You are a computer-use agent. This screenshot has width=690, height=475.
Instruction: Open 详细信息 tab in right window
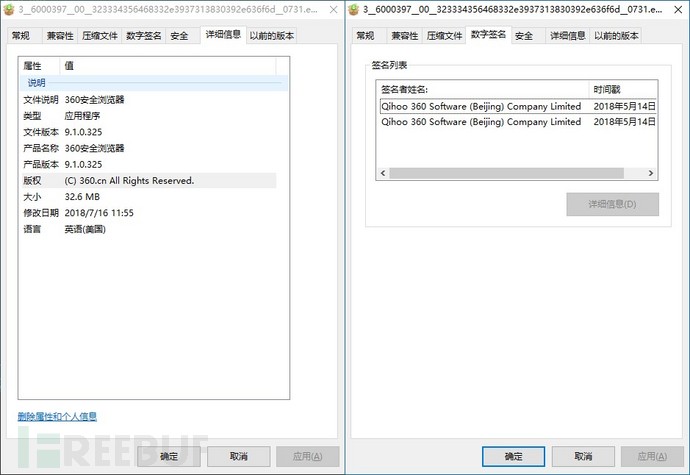568,36
